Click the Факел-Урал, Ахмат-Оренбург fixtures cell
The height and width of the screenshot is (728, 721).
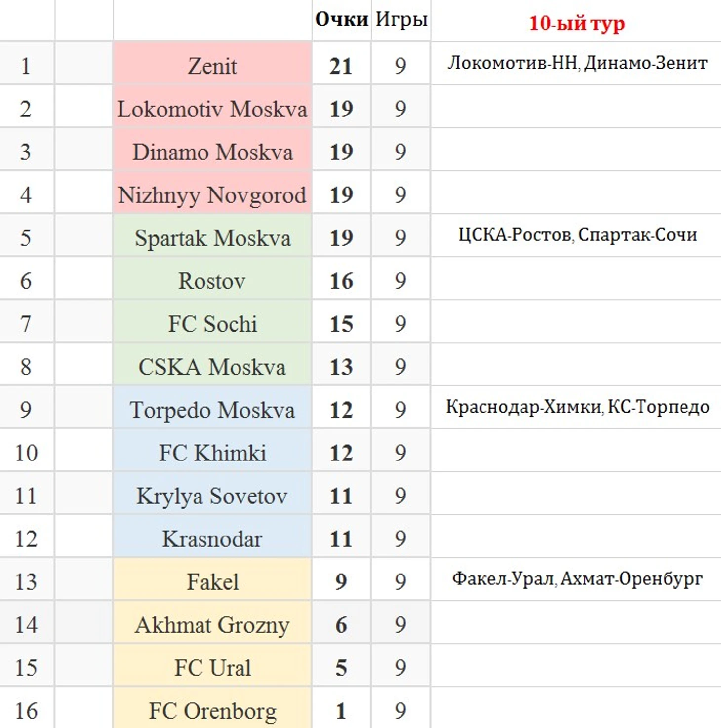(576, 578)
